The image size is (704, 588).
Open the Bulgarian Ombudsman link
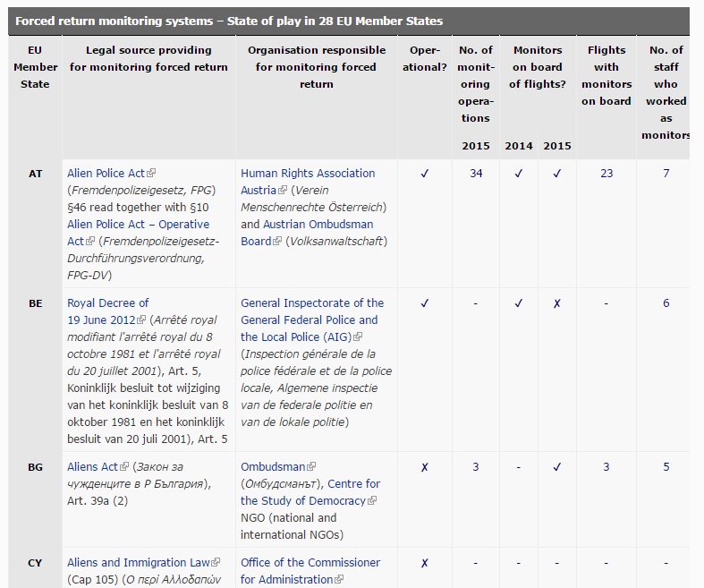[x=273, y=467]
